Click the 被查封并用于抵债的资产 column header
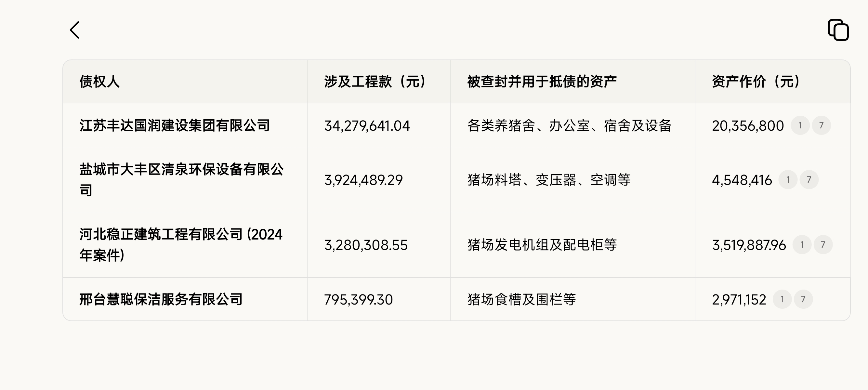868x390 pixels. [x=542, y=82]
